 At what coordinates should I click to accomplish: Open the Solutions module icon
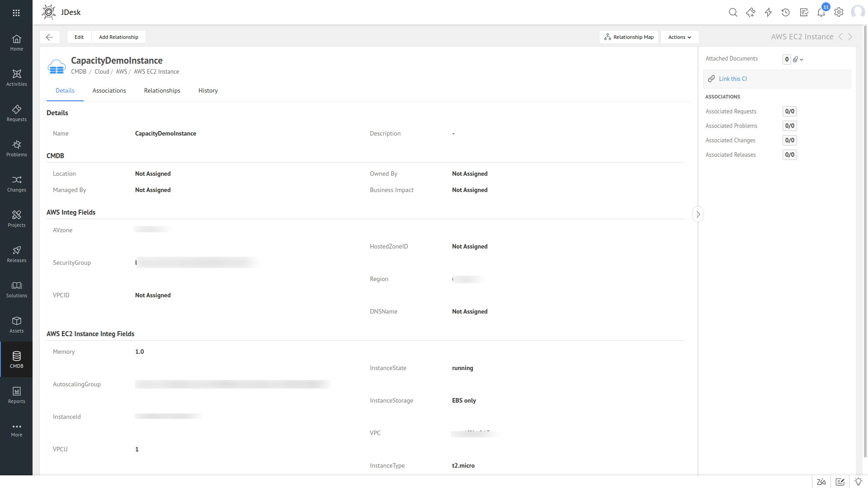tap(16, 286)
